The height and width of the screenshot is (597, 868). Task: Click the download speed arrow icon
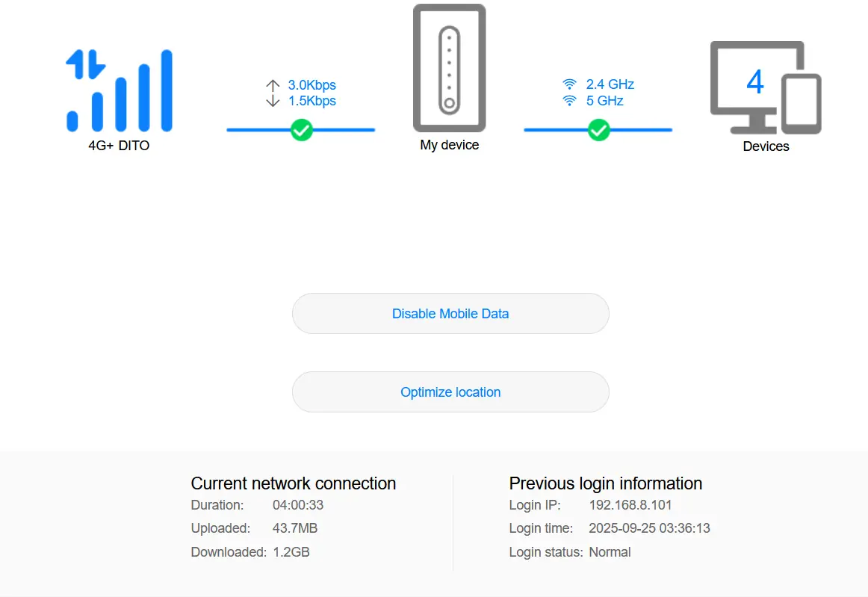[273, 101]
